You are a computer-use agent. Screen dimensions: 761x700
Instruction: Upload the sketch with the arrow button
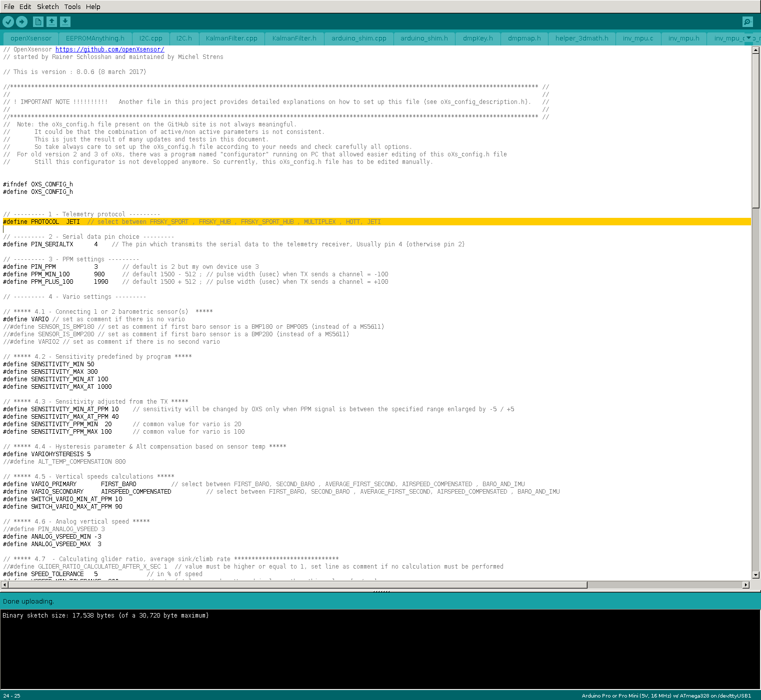coord(21,21)
